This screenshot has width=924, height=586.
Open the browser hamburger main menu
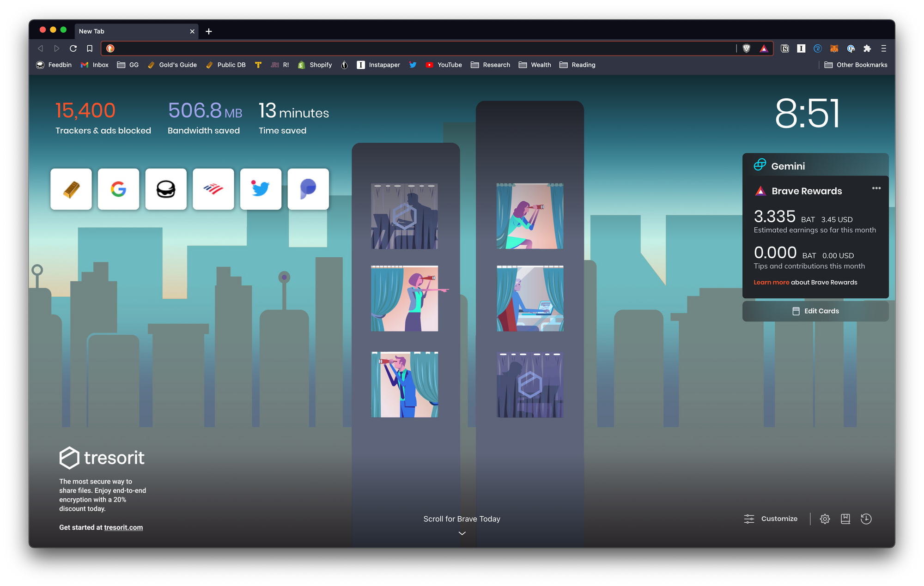(884, 48)
